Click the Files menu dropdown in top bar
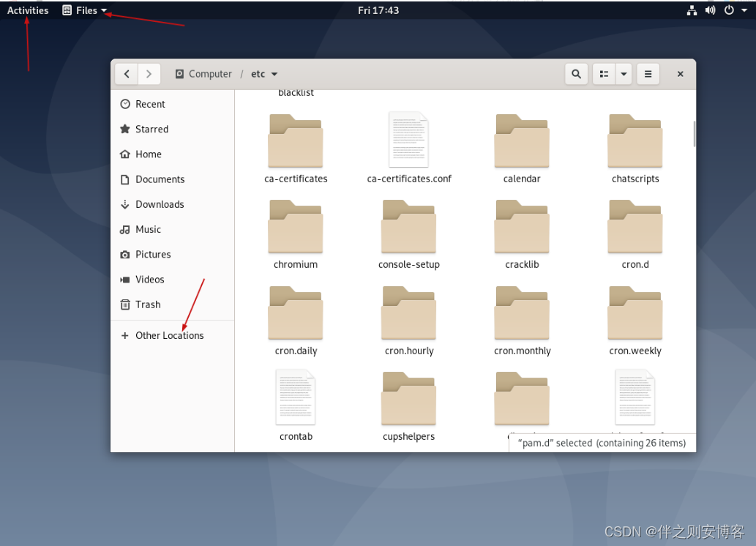The image size is (756, 546). click(x=83, y=10)
